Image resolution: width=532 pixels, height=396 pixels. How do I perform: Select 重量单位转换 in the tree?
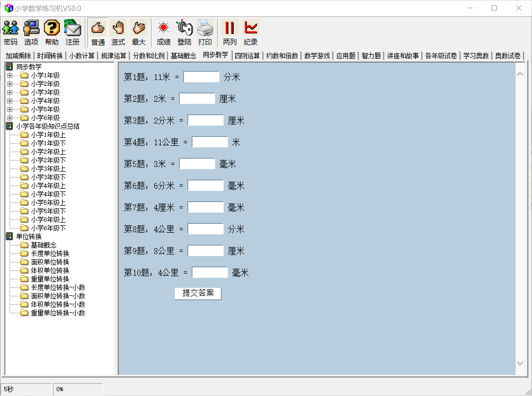point(50,279)
